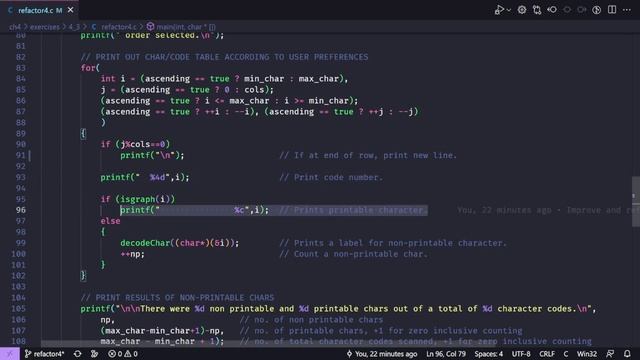Viewport: 640px width, 360px height.
Task: Click exercises breadcrumb segment
Action: [44, 27]
